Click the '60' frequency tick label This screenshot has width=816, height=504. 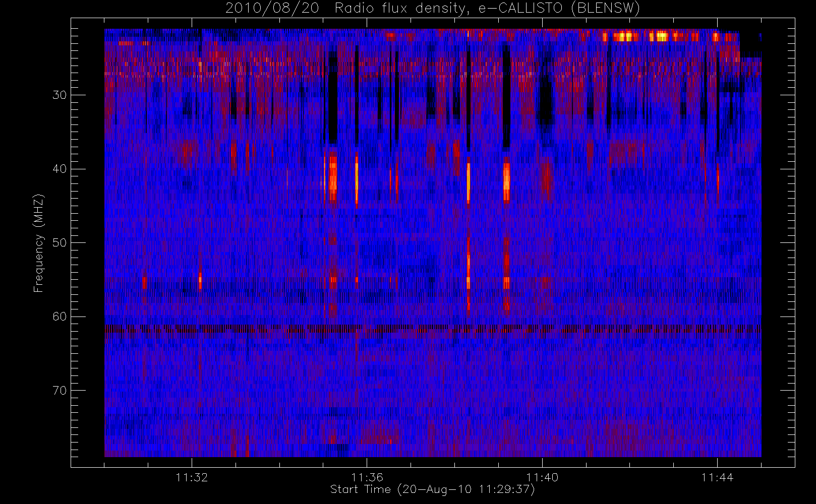click(x=60, y=317)
